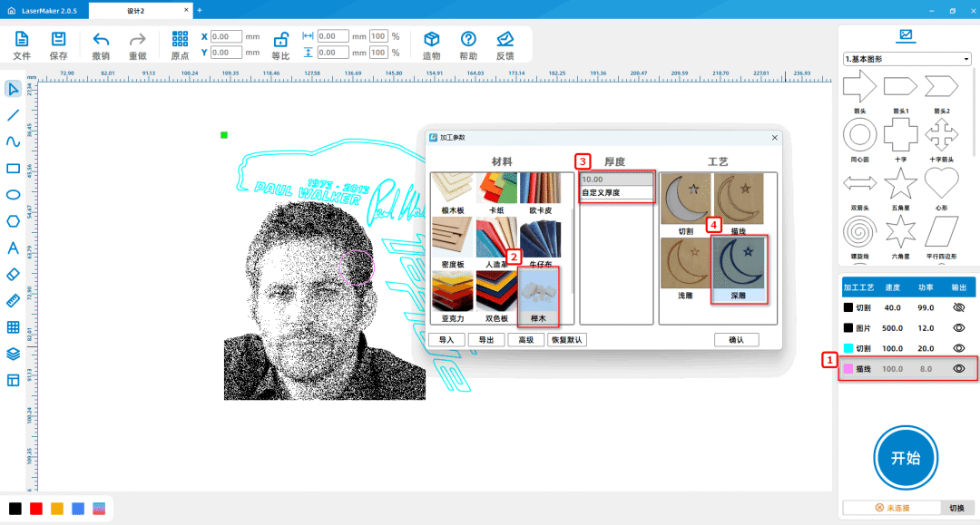This screenshot has height=525, width=980.
Task: Hide output of the 图片 layer
Action: tap(957, 327)
